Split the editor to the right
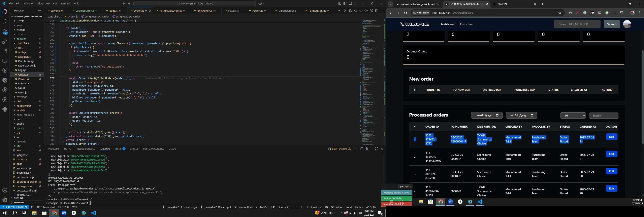The width and height of the screenshot is (644, 217). [377, 11]
